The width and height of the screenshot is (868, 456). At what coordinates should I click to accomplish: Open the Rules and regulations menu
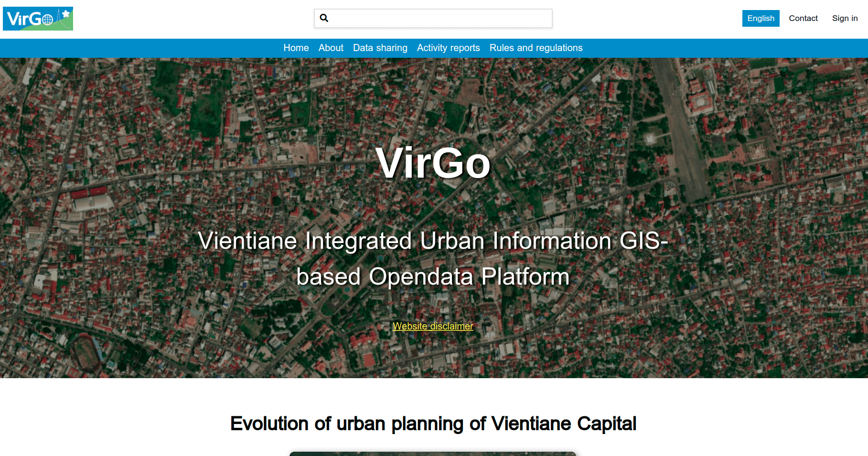coord(536,48)
